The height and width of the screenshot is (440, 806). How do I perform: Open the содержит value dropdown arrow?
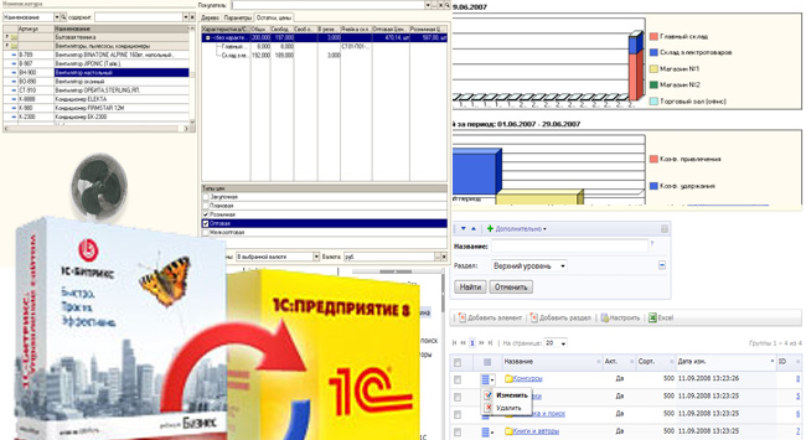tap(186, 17)
